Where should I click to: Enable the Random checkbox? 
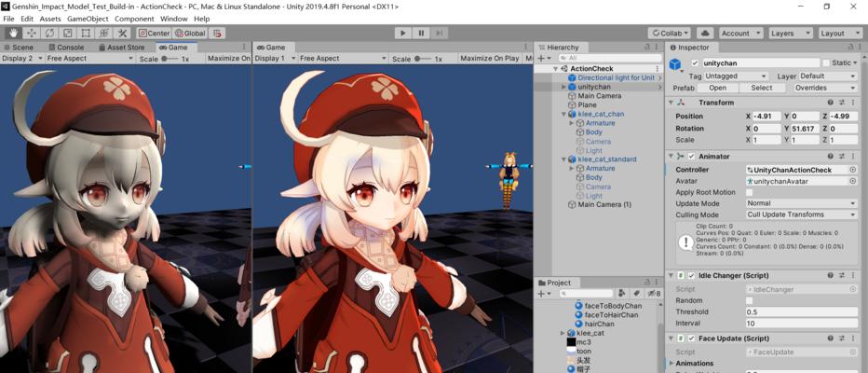coord(750,300)
